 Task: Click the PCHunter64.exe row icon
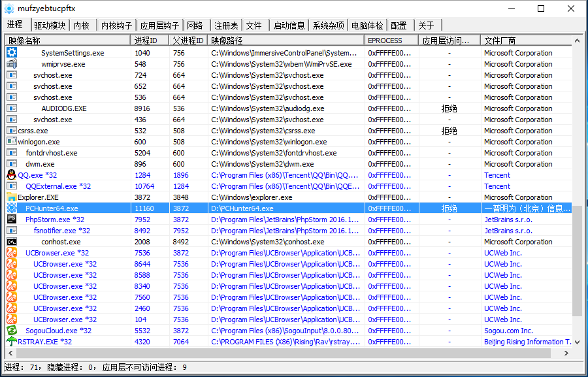coord(12,208)
